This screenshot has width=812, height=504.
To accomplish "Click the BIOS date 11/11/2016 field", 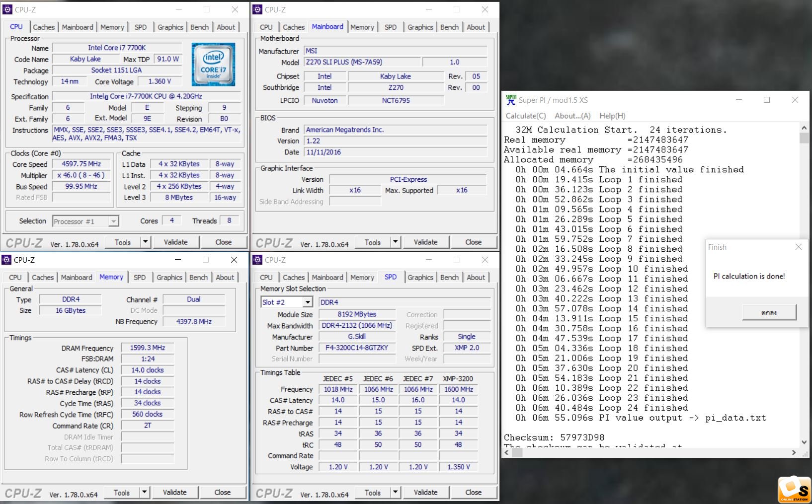I will point(396,152).
